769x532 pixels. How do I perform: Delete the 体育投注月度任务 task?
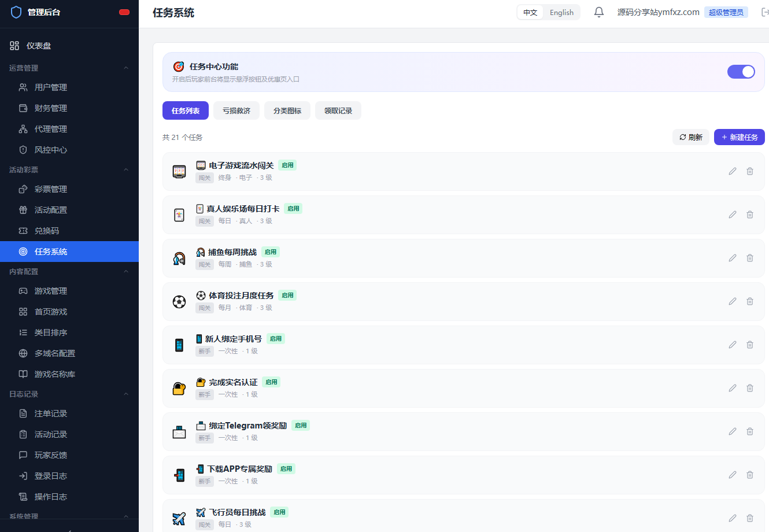(x=750, y=301)
